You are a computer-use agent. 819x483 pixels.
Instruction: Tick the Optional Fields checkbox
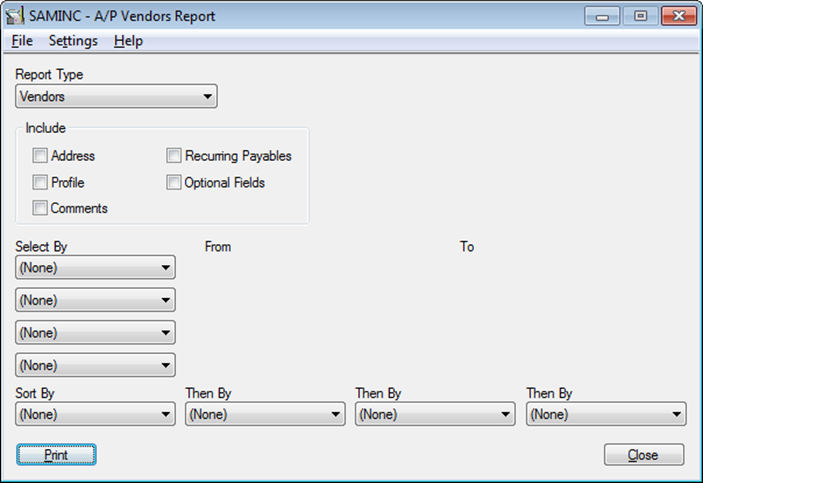[x=174, y=183]
